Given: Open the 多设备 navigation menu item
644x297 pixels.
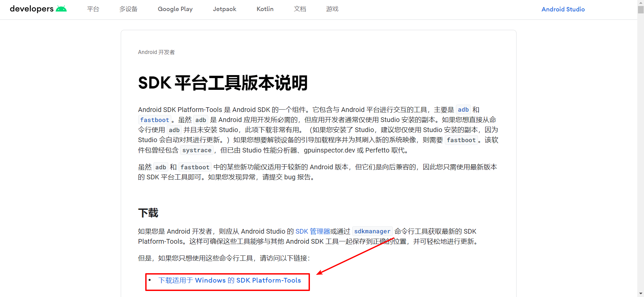Looking at the screenshot, I should 128,9.
